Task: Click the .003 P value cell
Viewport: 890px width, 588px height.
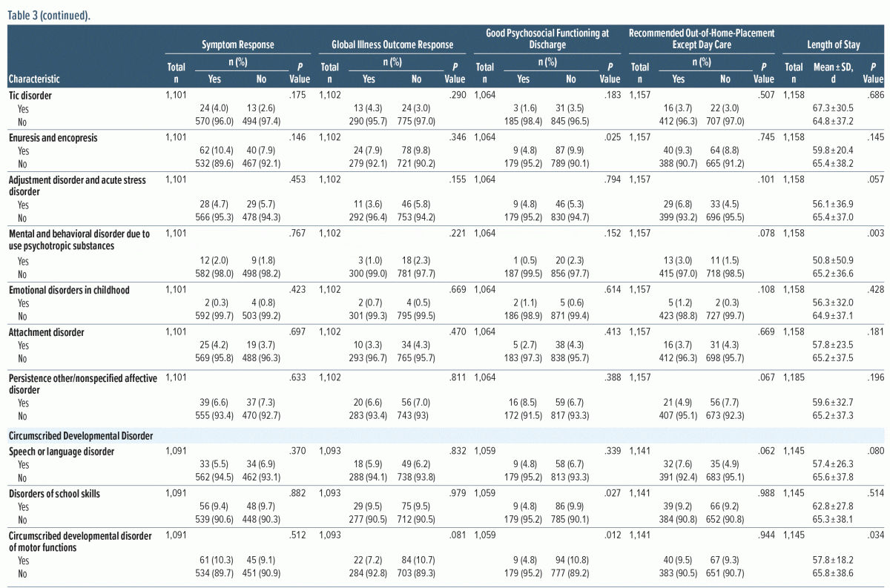Action: (x=875, y=234)
